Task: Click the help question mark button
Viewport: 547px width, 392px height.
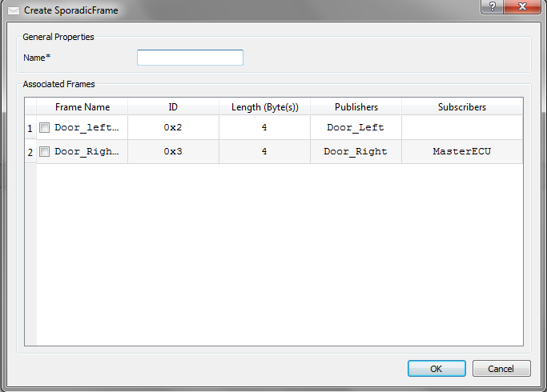Action: click(x=493, y=6)
